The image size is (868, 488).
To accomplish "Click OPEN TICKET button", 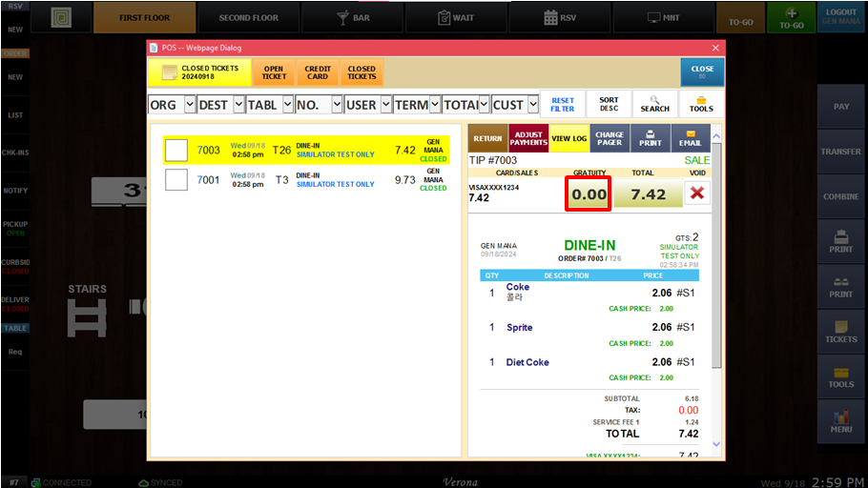I will pos(274,72).
